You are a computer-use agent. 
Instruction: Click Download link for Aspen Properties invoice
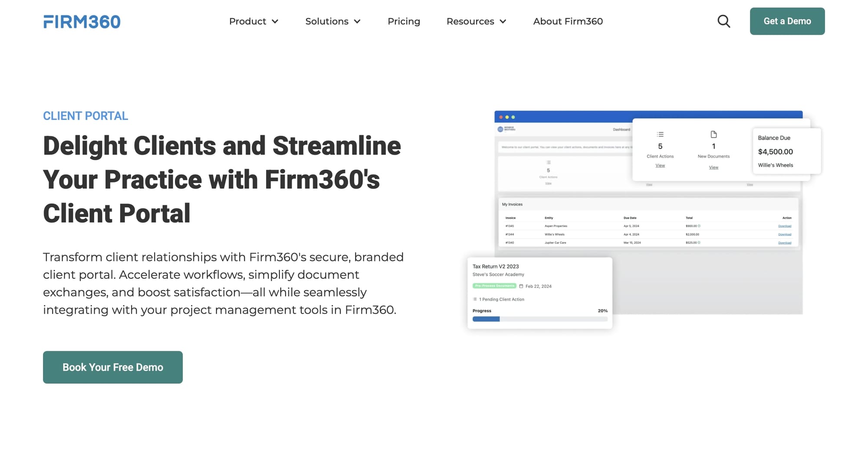(x=784, y=226)
